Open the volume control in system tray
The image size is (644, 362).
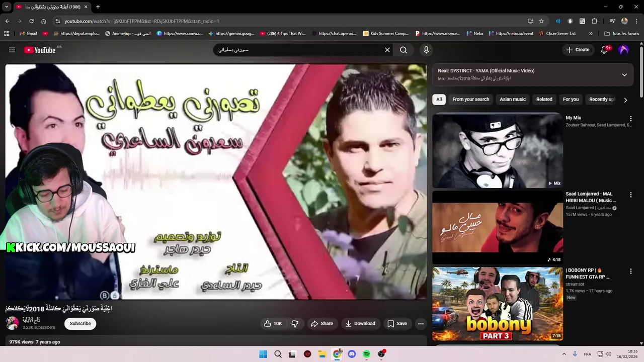coord(609,354)
